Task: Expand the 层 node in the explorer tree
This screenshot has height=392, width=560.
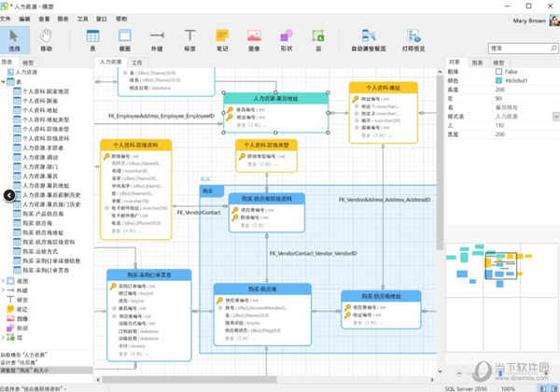Action: [3, 337]
